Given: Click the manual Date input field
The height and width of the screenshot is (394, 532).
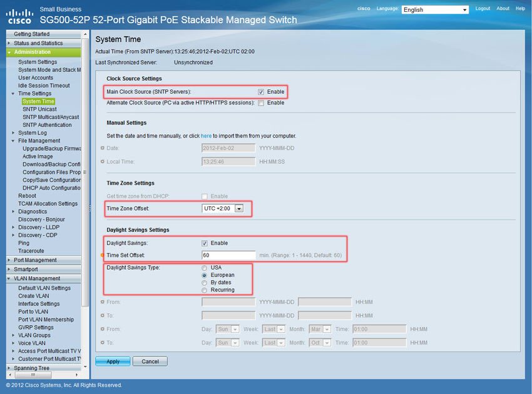Looking at the screenshot, I should coord(228,148).
